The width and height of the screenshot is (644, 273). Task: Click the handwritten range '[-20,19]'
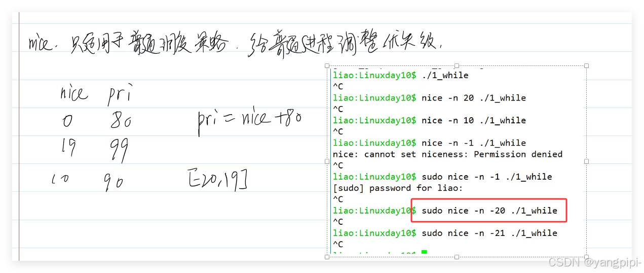(217, 180)
